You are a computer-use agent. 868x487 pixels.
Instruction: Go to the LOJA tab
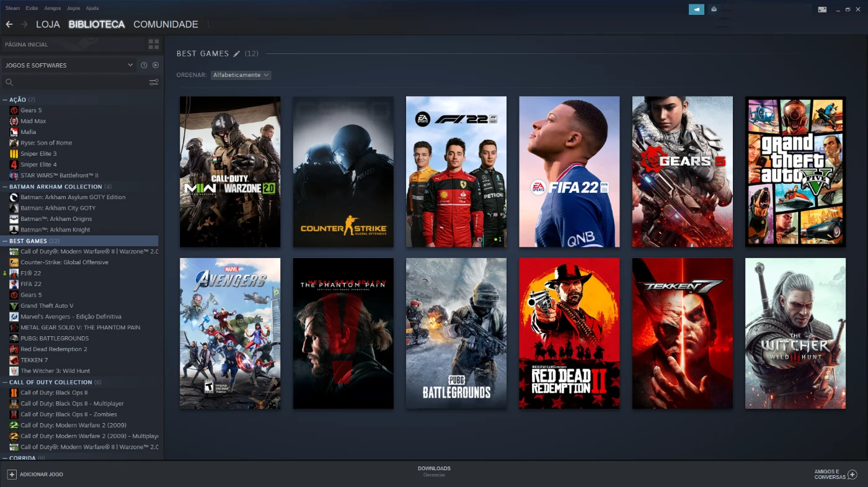click(x=48, y=24)
